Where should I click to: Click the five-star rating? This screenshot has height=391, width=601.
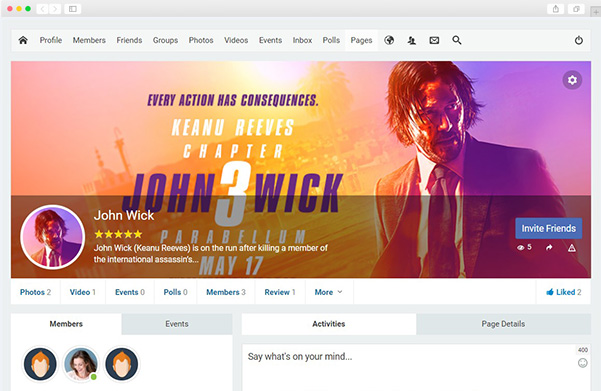point(118,234)
